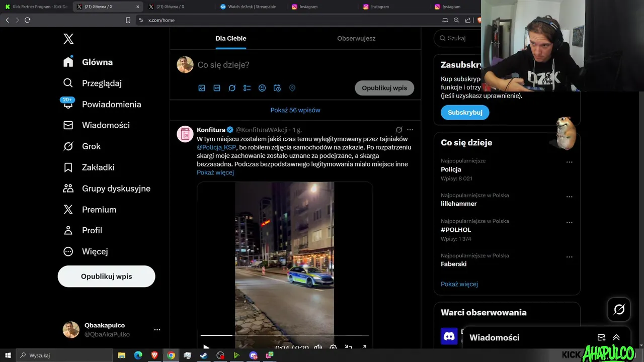Screen dimensions: 644x362
Task: Click the X logo in the sidebar
Action: click(x=68, y=39)
